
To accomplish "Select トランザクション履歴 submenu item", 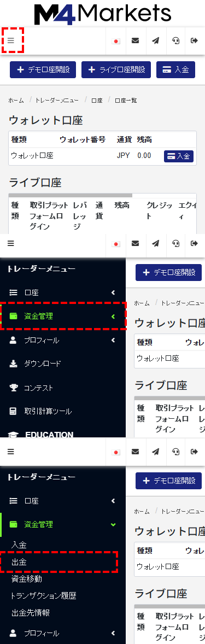I will coord(44,595).
